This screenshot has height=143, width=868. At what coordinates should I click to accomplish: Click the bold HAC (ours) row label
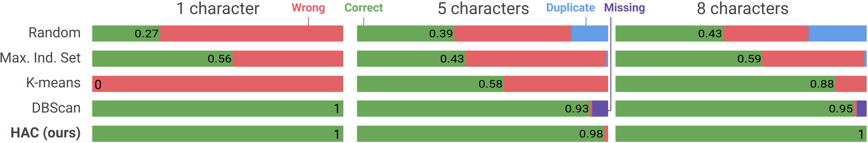[45, 133]
